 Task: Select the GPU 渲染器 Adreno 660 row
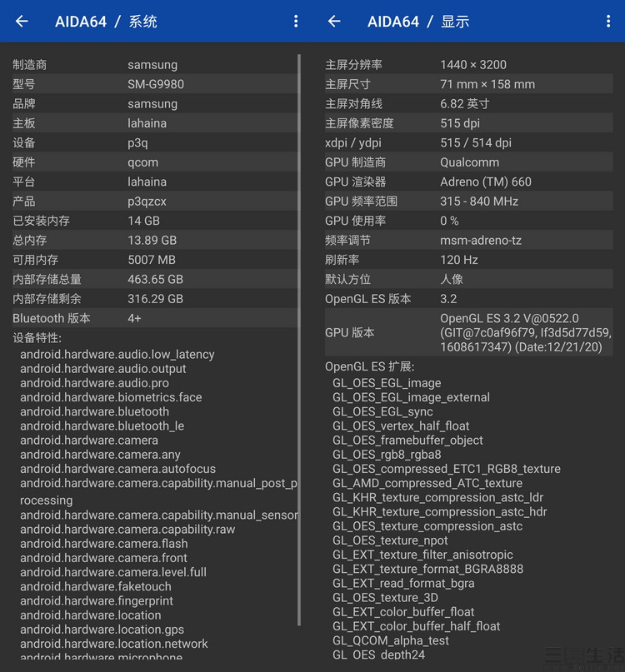(x=469, y=182)
